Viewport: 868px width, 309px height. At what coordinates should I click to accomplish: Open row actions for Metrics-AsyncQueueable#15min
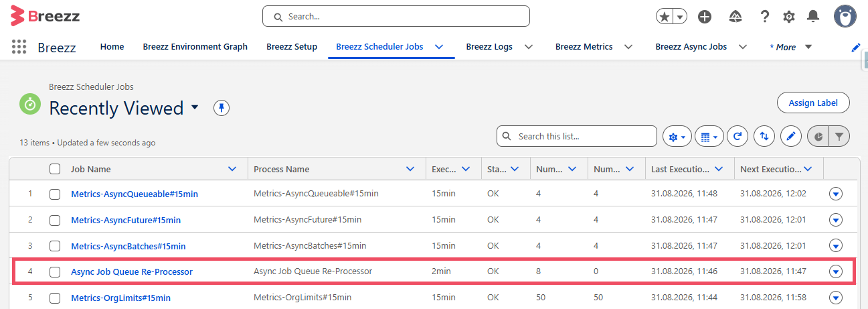(x=835, y=194)
